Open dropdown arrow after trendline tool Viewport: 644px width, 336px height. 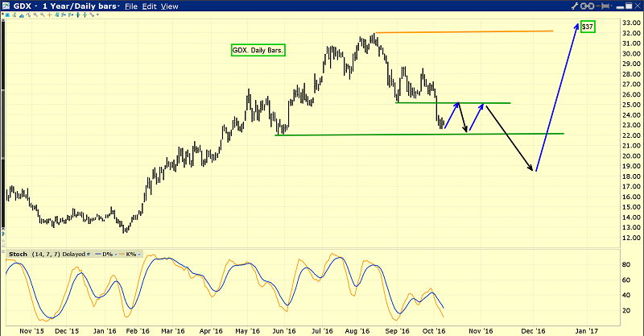pos(97,15)
